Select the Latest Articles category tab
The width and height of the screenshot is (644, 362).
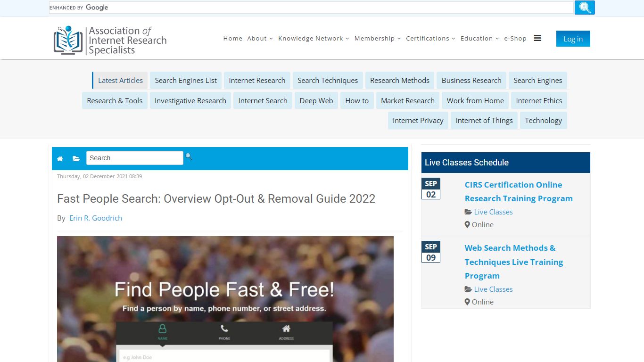pos(120,81)
